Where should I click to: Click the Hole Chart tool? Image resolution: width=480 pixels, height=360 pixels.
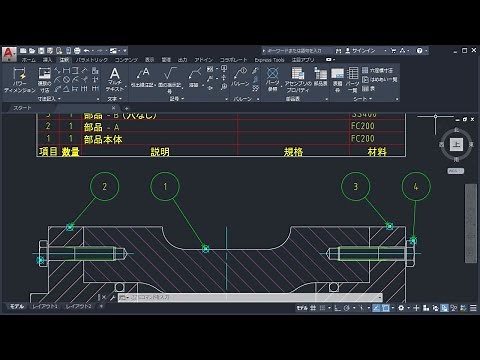click(x=377, y=70)
